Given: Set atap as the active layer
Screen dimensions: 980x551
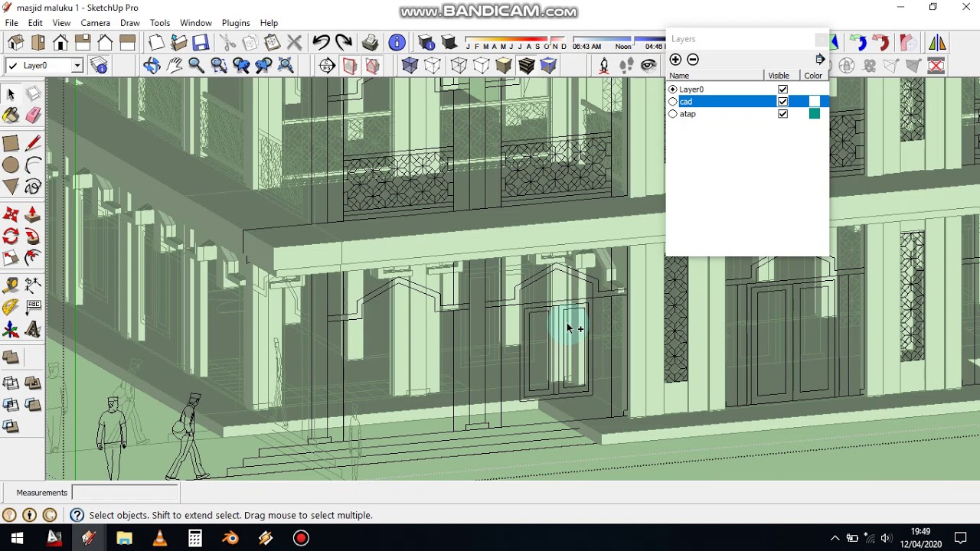Looking at the screenshot, I should (673, 114).
